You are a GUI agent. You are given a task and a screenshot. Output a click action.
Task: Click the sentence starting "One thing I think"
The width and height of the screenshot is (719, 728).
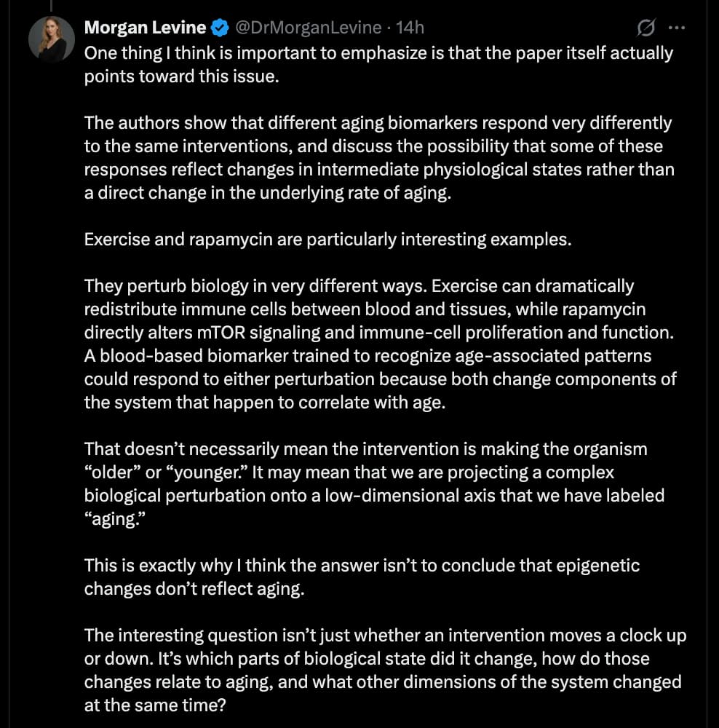pyautogui.click(x=378, y=65)
